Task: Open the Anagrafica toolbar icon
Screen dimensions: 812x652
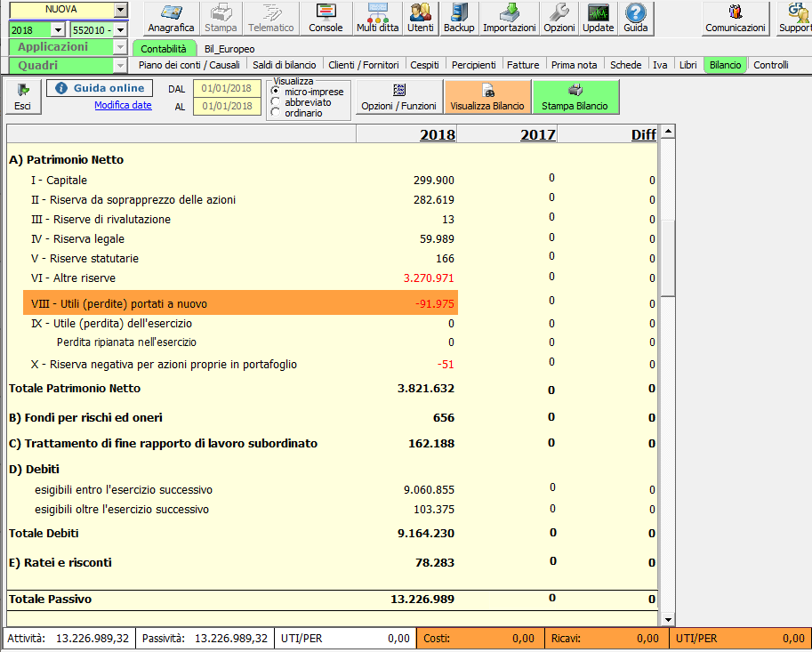Action: (171, 19)
